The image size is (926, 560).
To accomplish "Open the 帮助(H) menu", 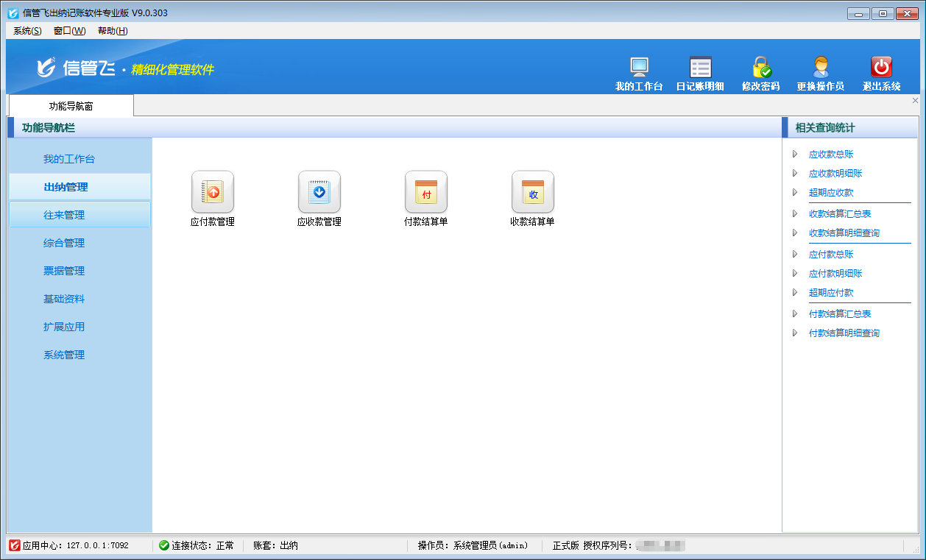I will [113, 31].
